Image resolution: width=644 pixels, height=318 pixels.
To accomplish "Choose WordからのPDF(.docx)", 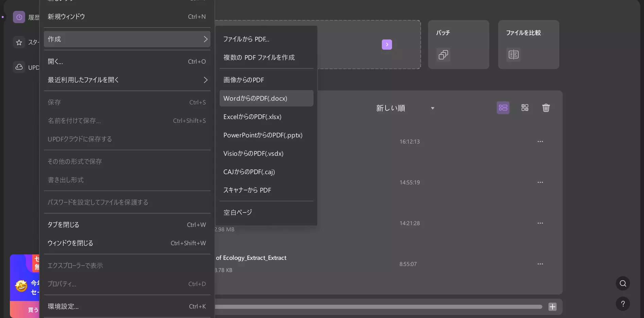I will 267,98.
